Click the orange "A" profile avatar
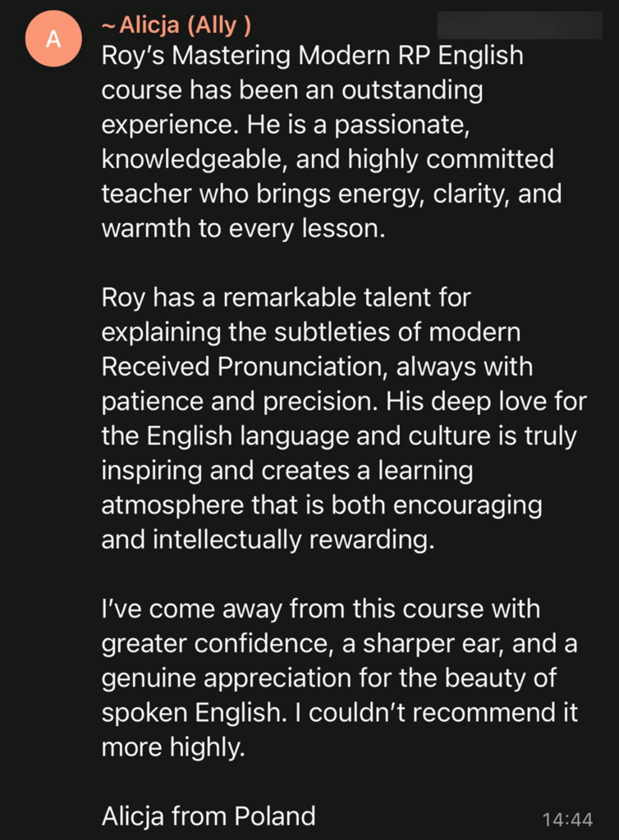Screen dimensions: 619x840 pos(53,39)
